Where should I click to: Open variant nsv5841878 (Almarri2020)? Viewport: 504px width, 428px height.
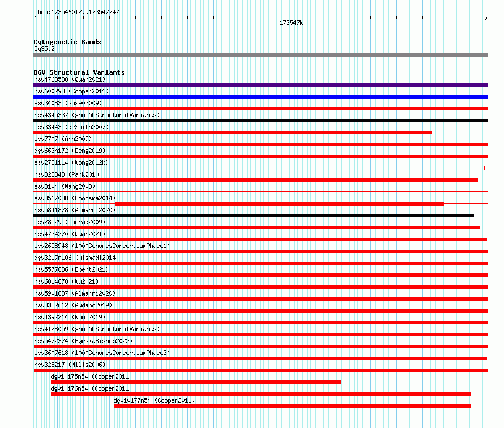(75, 210)
